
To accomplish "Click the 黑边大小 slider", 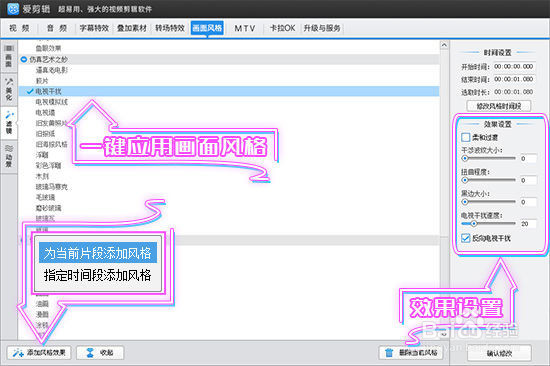I will 488,202.
